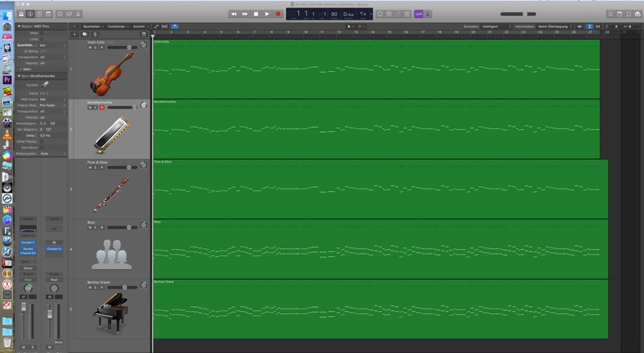Click the Duplicate Track button

click(x=85, y=34)
